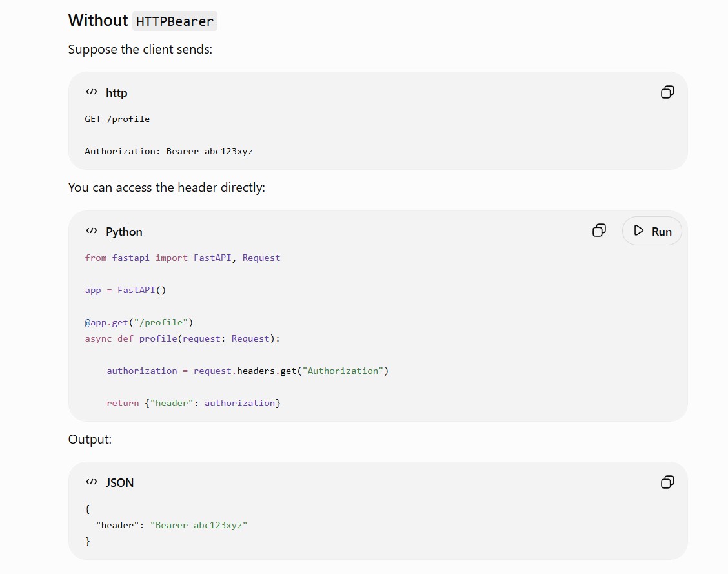Viewport: 728px width, 574px height.
Task: Click the 'Python' code block label
Action: click(x=124, y=232)
